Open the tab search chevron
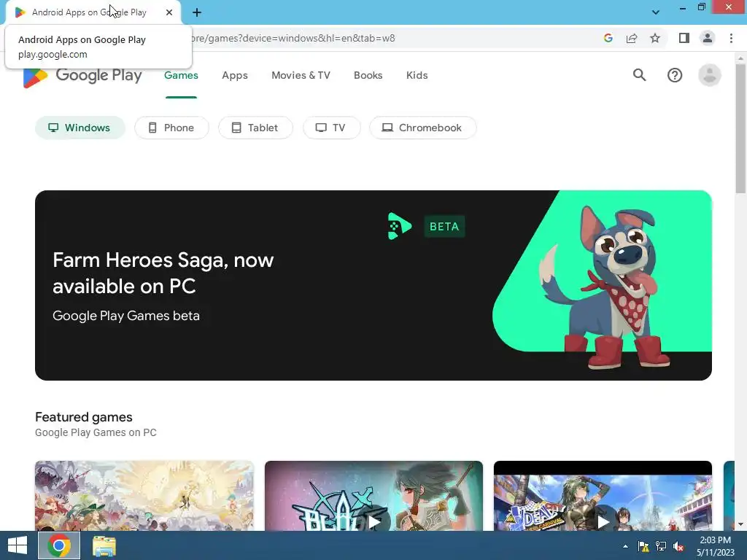The width and height of the screenshot is (747, 560). tap(656, 12)
